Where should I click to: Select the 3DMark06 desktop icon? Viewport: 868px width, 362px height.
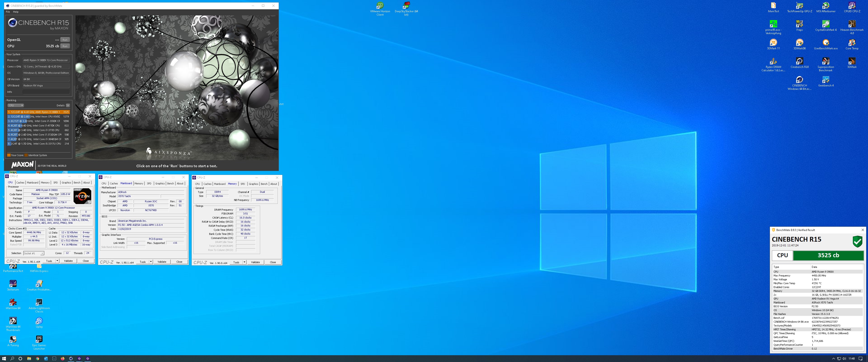coord(799,45)
